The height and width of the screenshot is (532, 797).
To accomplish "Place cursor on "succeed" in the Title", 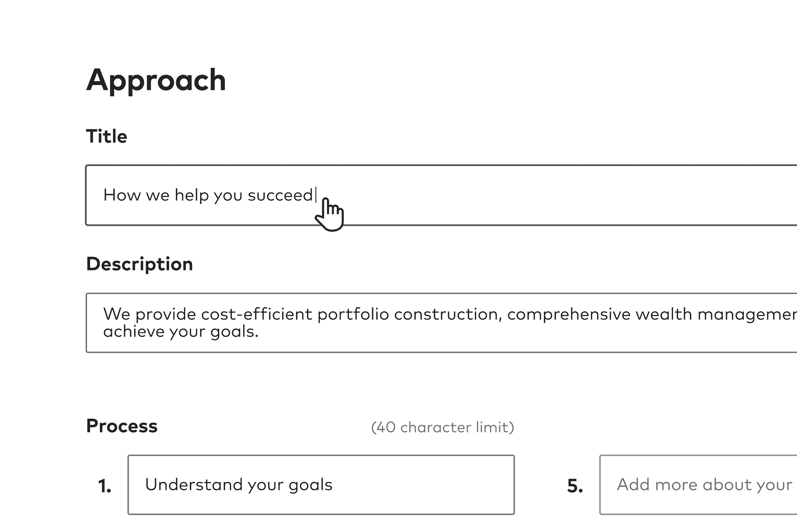I will pos(280,195).
